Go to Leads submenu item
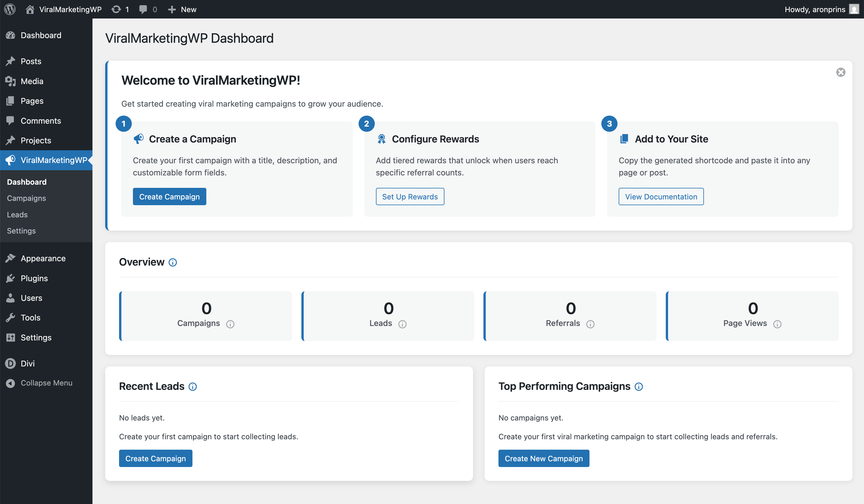The width and height of the screenshot is (864, 504). tap(17, 215)
